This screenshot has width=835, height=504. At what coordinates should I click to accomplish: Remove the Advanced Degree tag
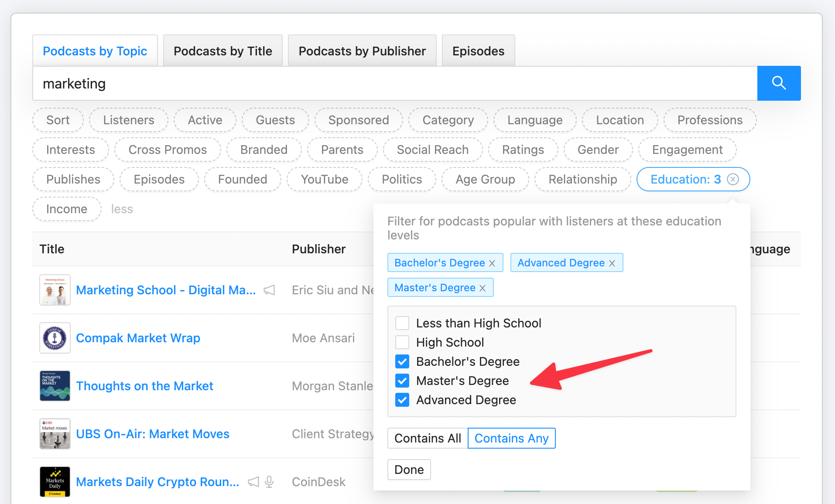(x=612, y=263)
